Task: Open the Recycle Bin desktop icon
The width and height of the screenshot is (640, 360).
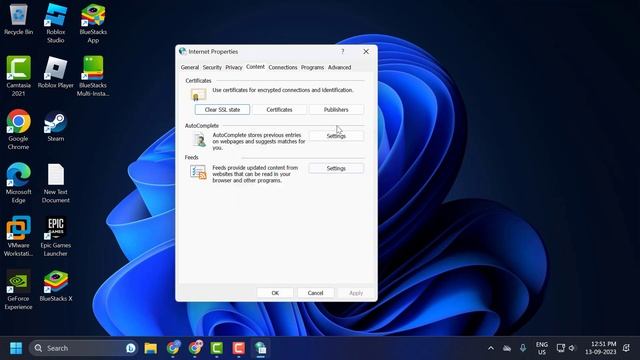Action: (18, 19)
